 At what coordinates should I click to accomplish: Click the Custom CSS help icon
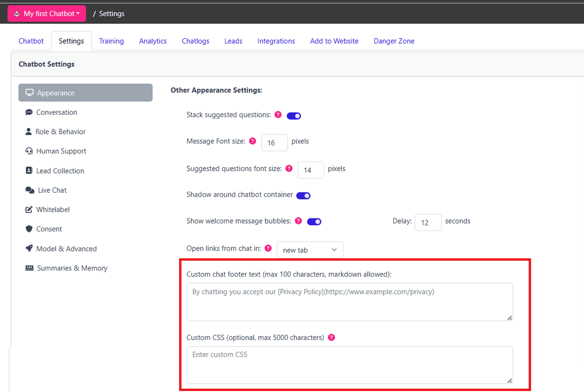point(331,337)
